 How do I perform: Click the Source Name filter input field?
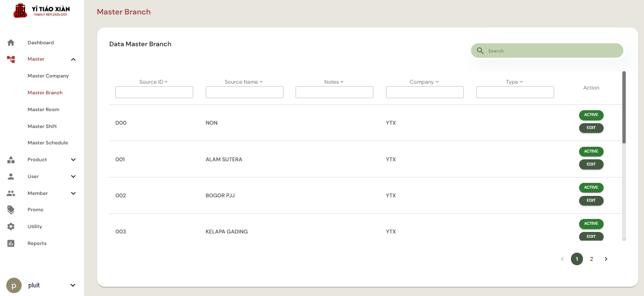244,92
